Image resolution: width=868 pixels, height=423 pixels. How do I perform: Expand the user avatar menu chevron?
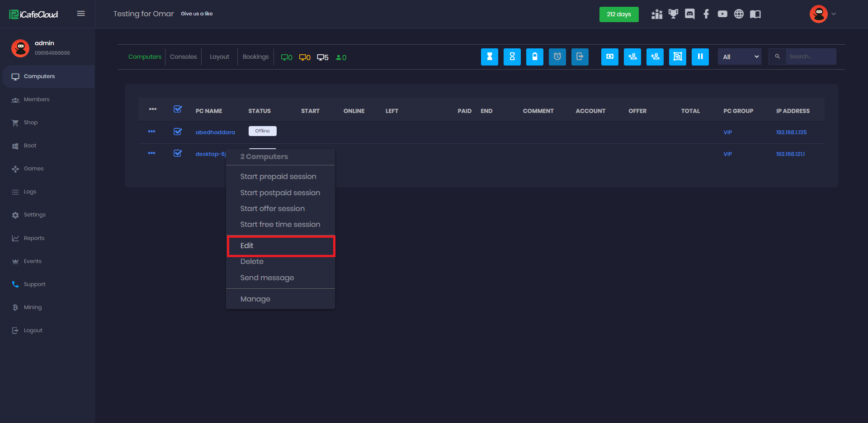pyautogui.click(x=834, y=14)
